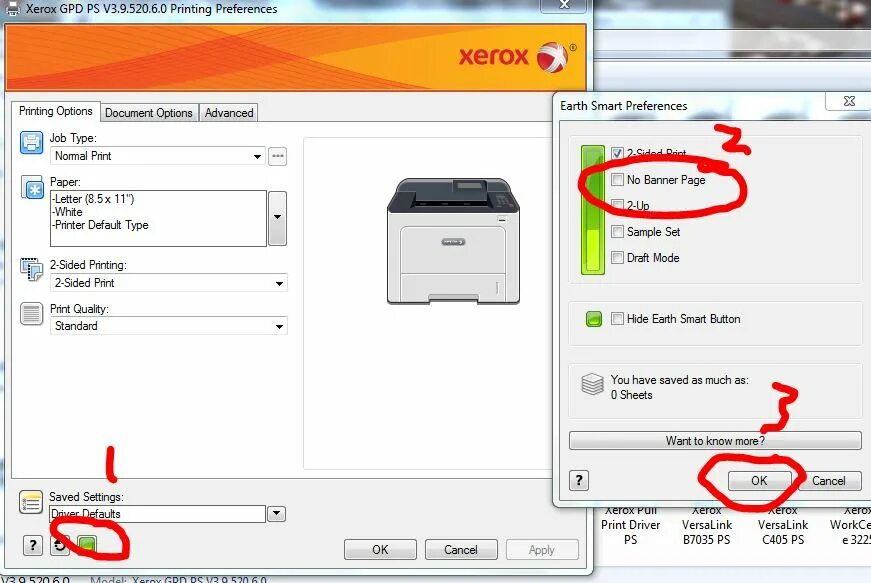Viewport: 871px width, 583px height.
Task: Click the 2-Sided Printing pages icon
Action: click(31, 269)
